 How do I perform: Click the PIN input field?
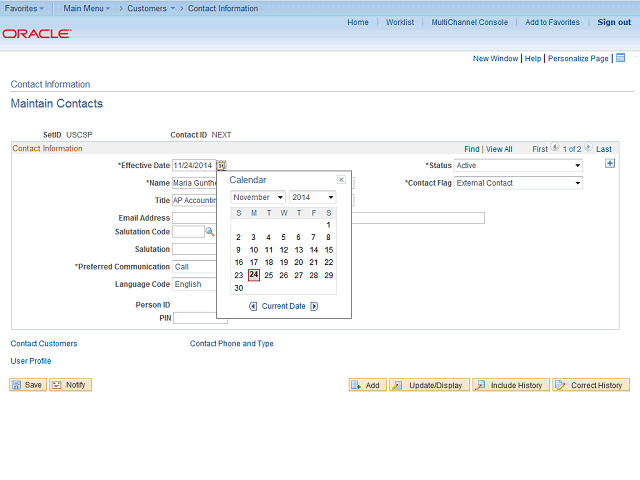(200, 318)
